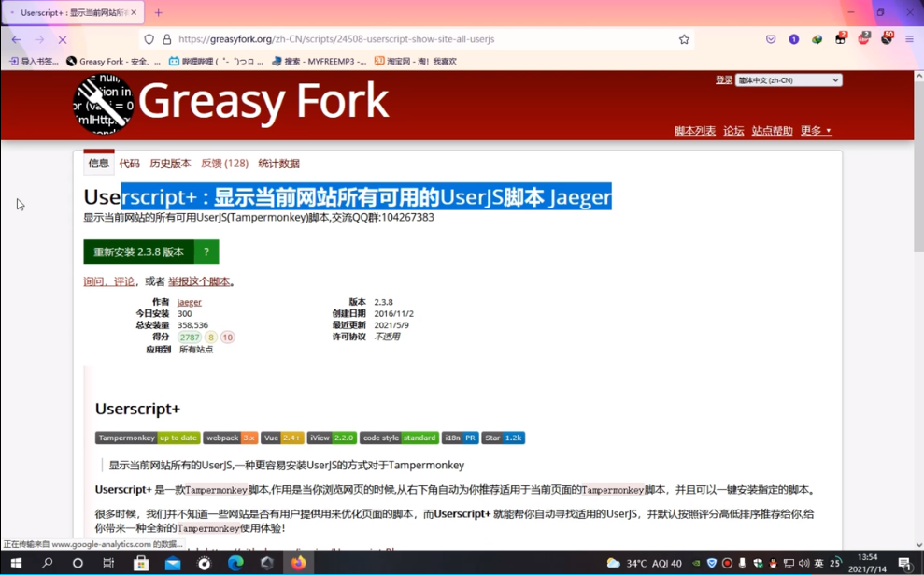Switch to the 历史版本 tab
This screenshot has width=924, height=575.
pyautogui.click(x=170, y=164)
